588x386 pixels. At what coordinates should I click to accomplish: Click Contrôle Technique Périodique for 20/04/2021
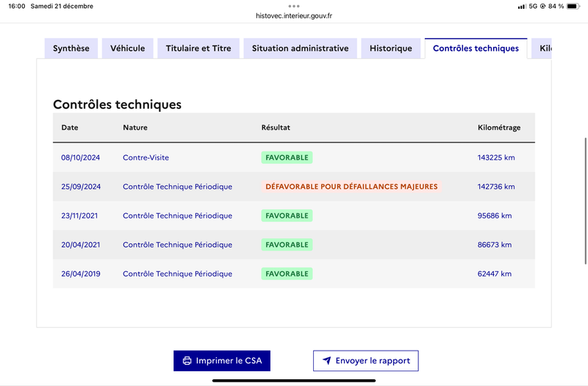click(177, 245)
